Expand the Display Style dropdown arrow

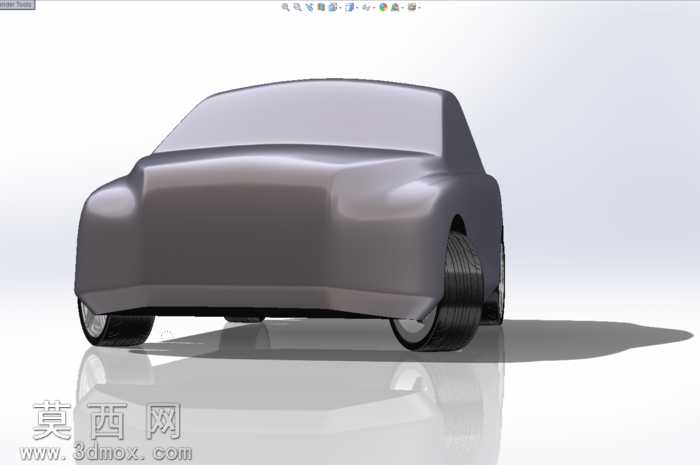pyautogui.click(x=357, y=8)
